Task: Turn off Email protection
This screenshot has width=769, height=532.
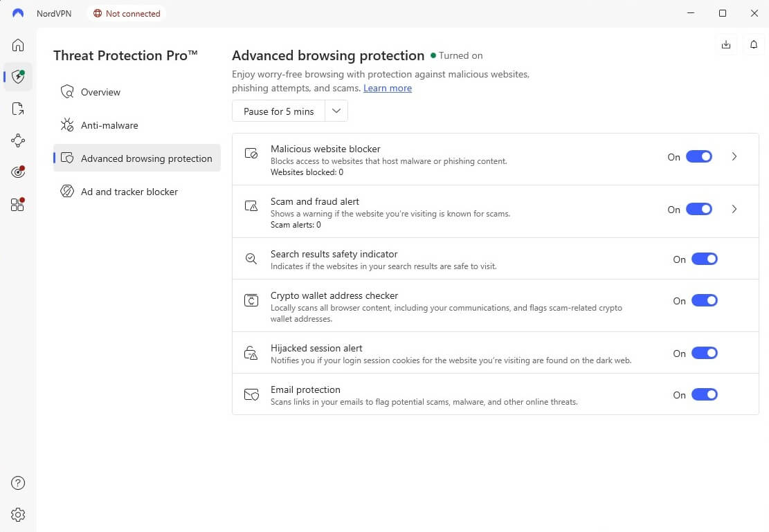Action: tap(705, 394)
